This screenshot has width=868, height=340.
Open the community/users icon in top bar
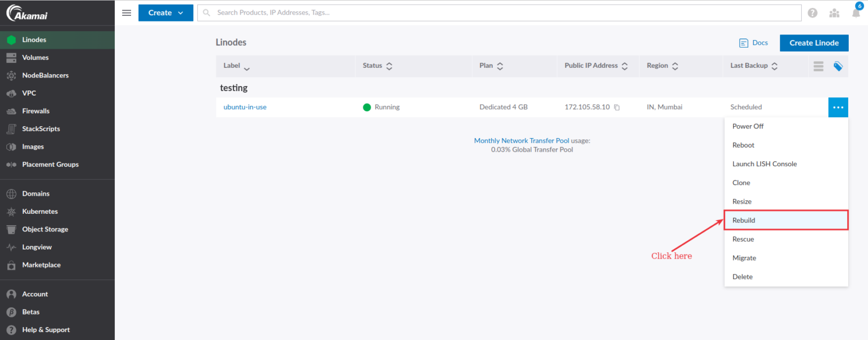click(x=834, y=12)
